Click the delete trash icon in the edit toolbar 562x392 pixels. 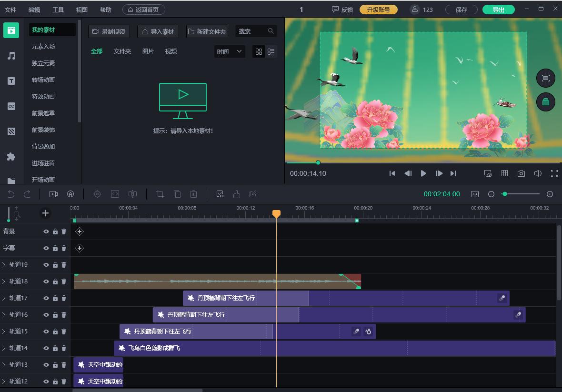click(193, 194)
